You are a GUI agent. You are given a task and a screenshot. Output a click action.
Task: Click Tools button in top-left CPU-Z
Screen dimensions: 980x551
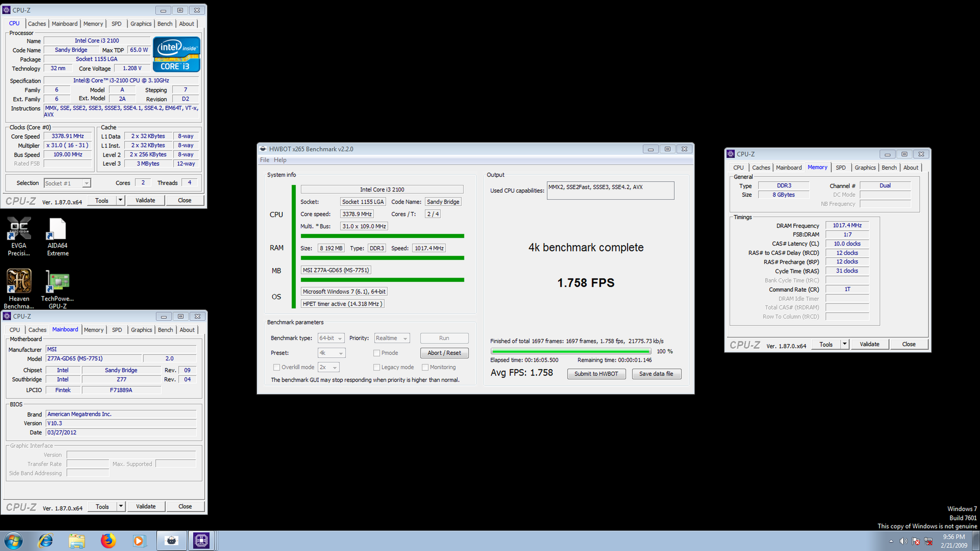tap(102, 201)
